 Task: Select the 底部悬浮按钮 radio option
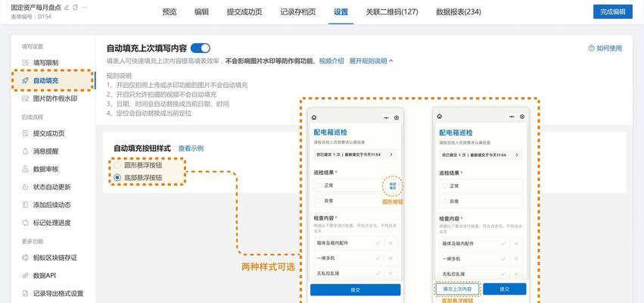tap(117, 178)
